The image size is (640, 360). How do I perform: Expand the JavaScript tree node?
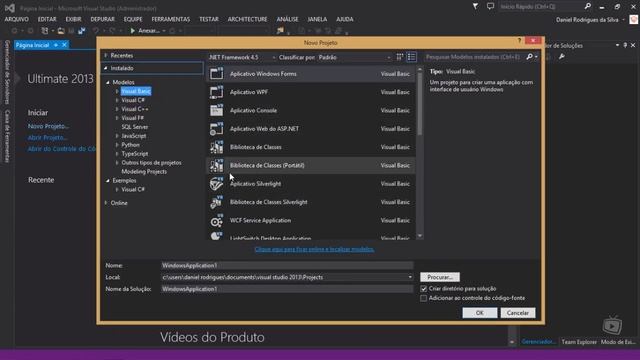[117, 136]
